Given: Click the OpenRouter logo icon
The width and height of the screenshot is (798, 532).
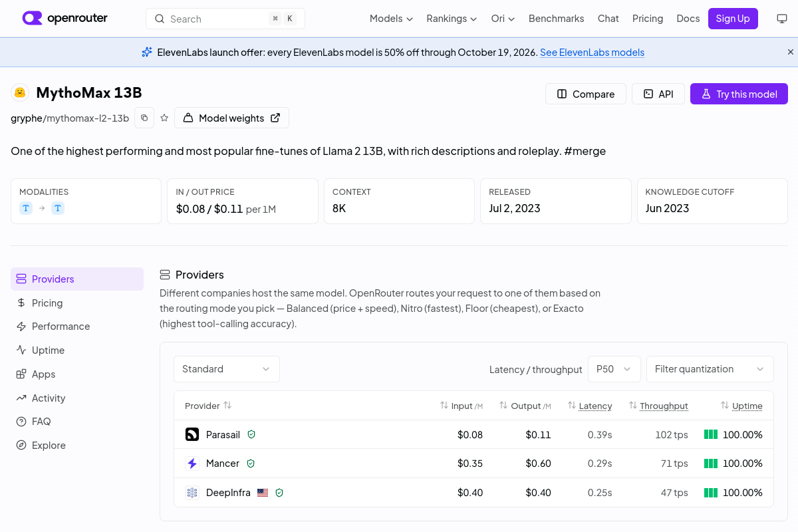Looking at the screenshot, I should coord(32,19).
